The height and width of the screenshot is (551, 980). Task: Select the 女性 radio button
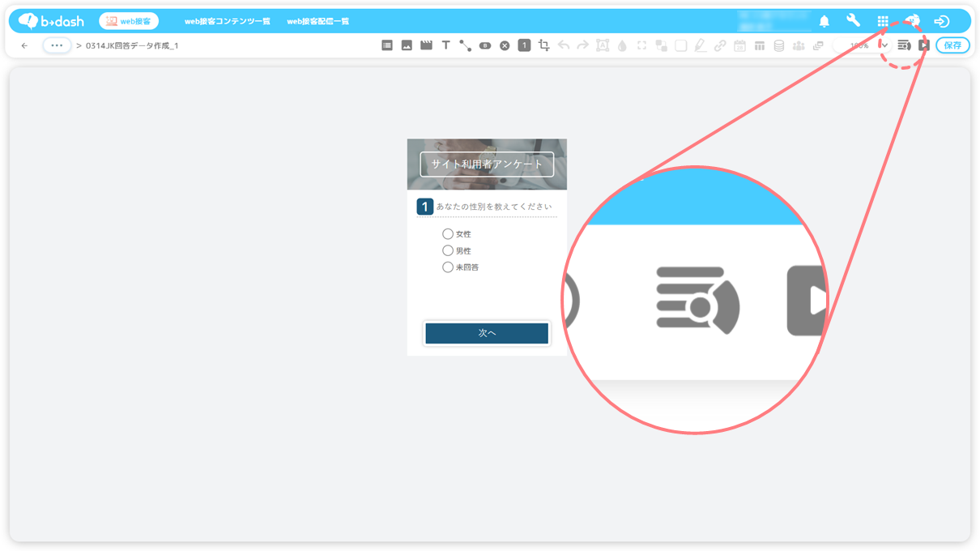tap(448, 234)
